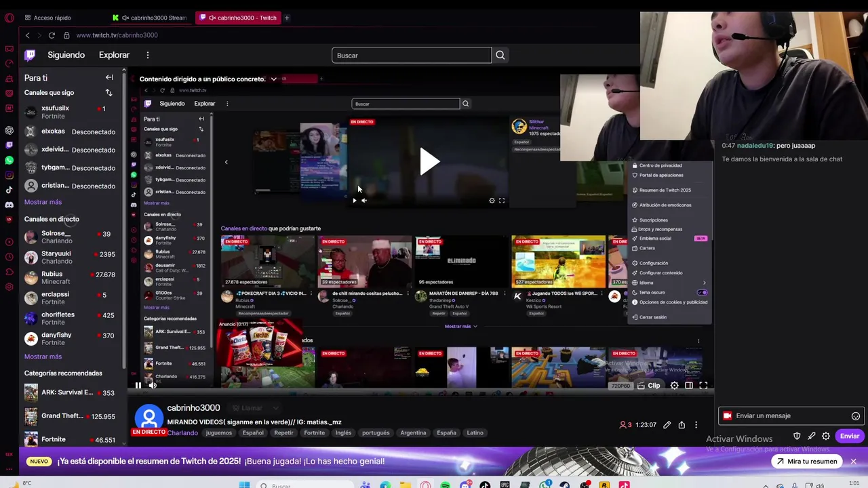Open the three-dot menu beside Explorar
Viewport: 868px width, 488px height.
pos(147,55)
